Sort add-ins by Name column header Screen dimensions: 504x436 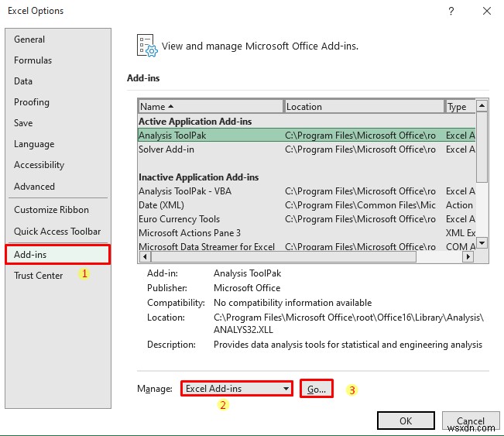tap(211, 106)
